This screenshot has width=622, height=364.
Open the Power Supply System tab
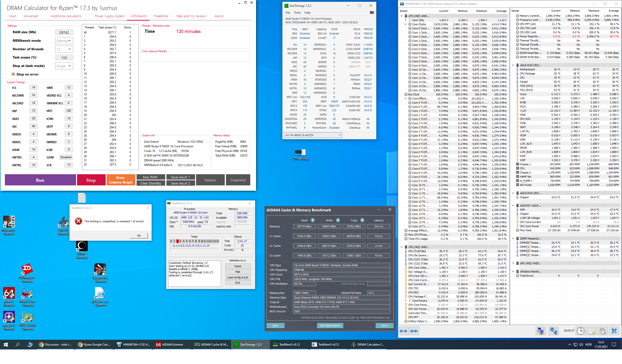[110, 16]
